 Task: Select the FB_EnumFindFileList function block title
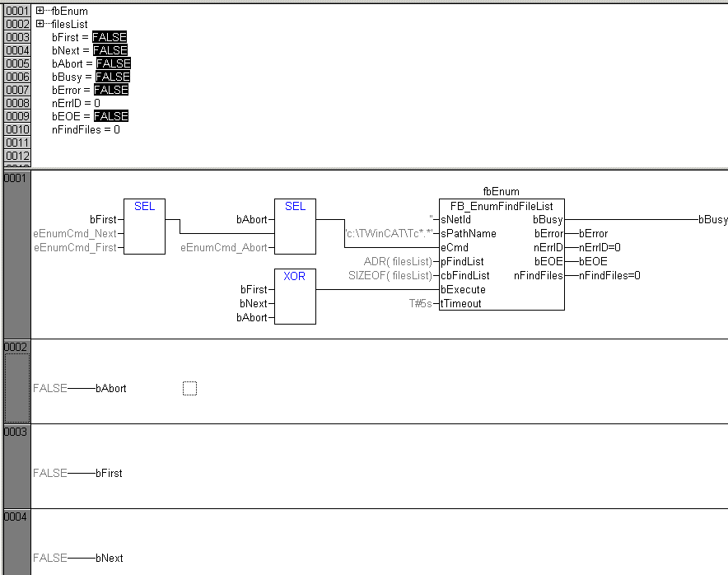click(502, 206)
